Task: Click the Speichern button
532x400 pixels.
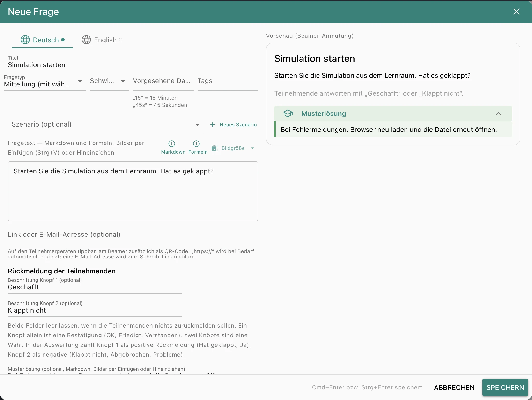Action: [x=505, y=387]
